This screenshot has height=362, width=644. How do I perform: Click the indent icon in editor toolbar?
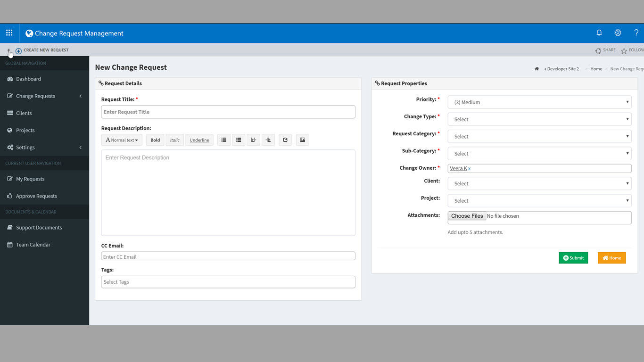tap(268, 140)
